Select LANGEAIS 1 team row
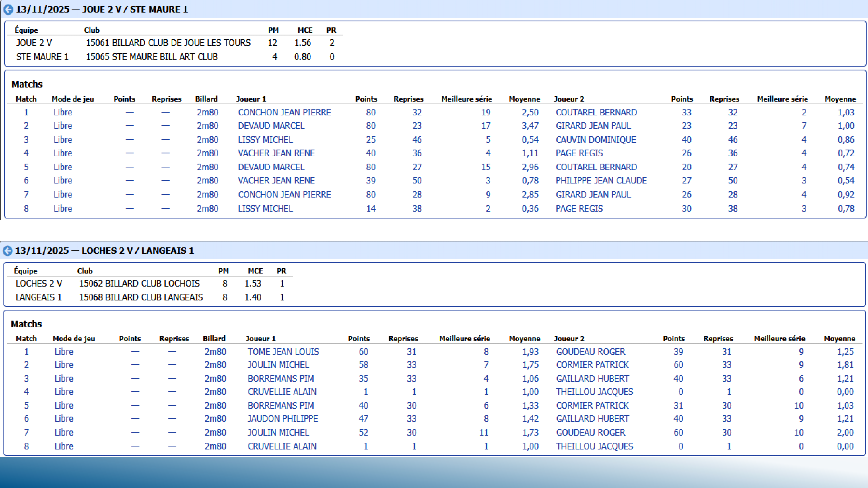868x488 pixels. (38, 297)
